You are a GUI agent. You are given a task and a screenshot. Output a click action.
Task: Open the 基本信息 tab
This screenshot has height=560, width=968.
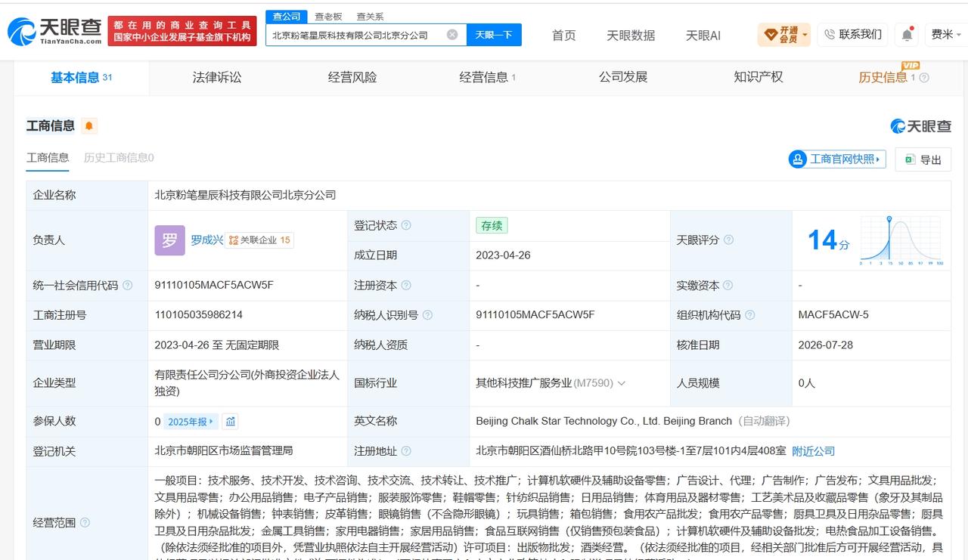click(82, 77)
